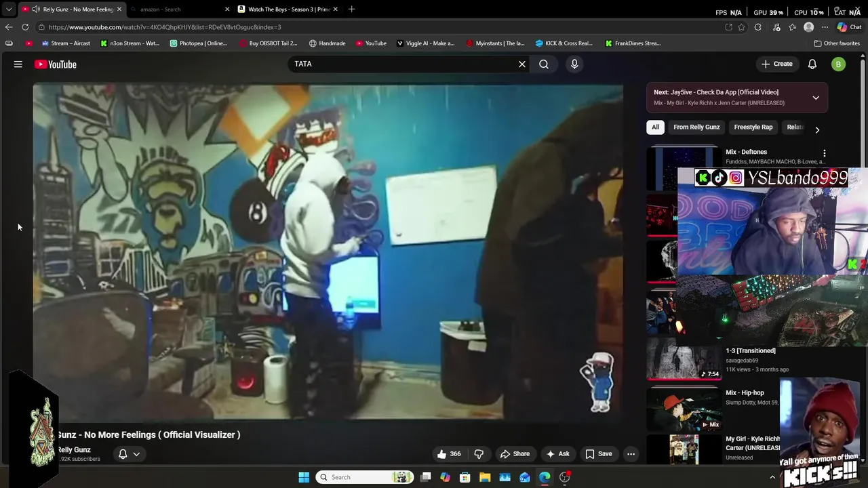The width and height of the screenshot is (868, 488).
Task: Open the Relly Gunz channel name
Action: 74,450
